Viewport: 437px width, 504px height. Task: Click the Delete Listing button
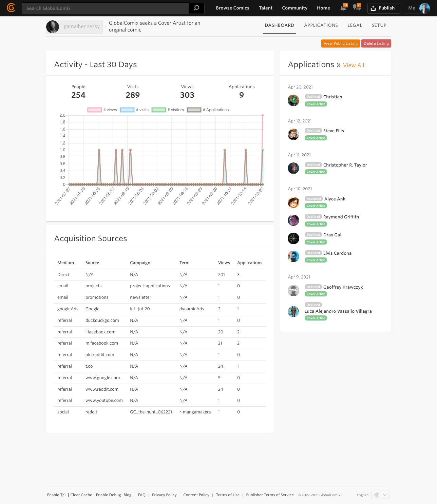[376, 43]
